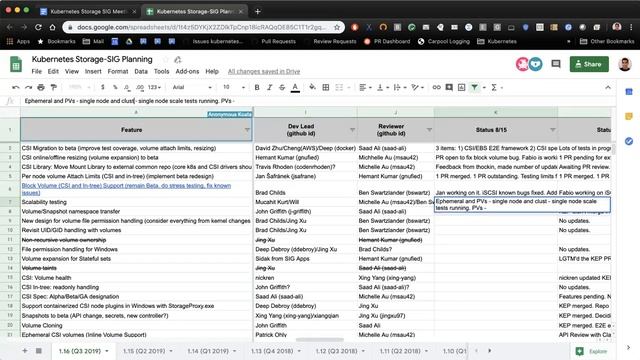The width and height of the screenshot is (640, 360).
Task: Open a new browser tab
Action: (x=258, y=11)
